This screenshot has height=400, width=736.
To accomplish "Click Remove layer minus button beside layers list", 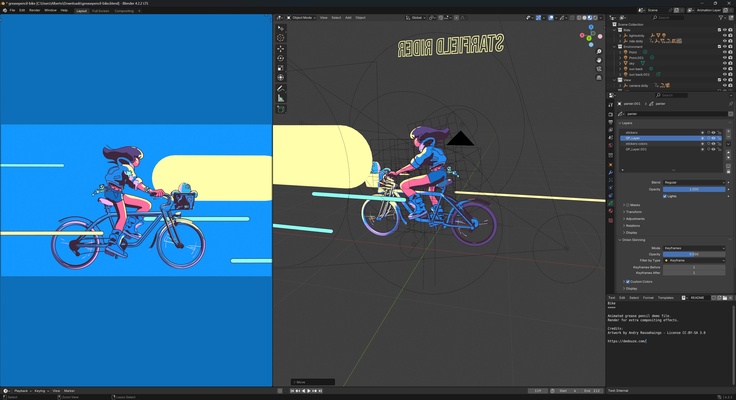I will click(728, 138).
